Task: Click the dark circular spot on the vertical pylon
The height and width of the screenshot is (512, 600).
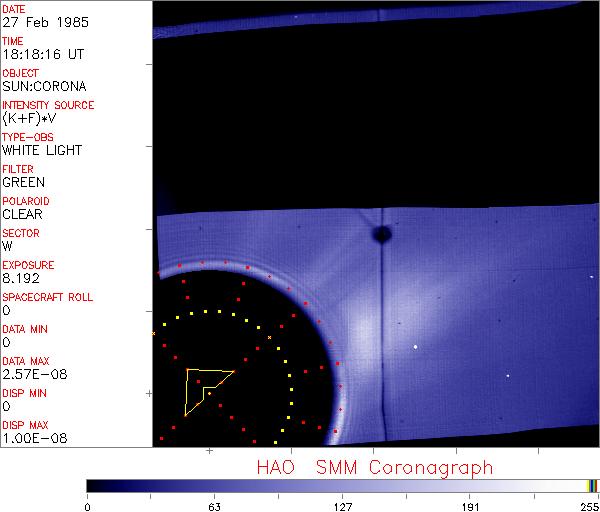Action: point(381,235)
